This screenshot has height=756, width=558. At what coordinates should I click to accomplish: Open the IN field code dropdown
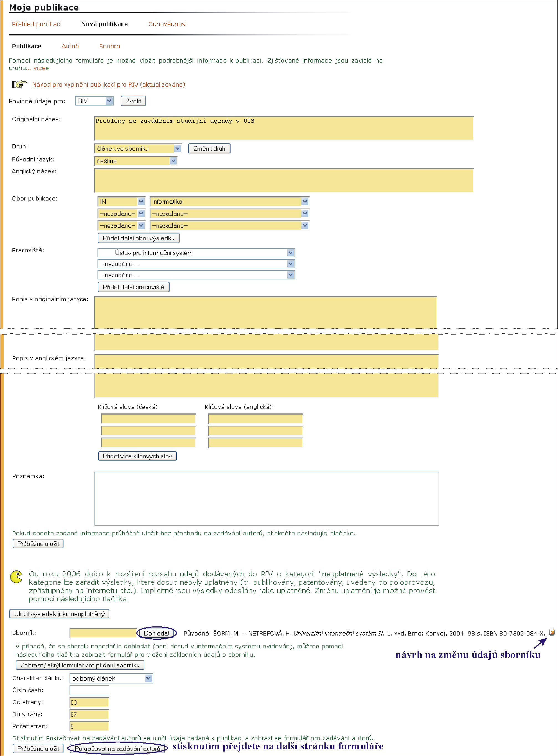(x=122, y=202)
